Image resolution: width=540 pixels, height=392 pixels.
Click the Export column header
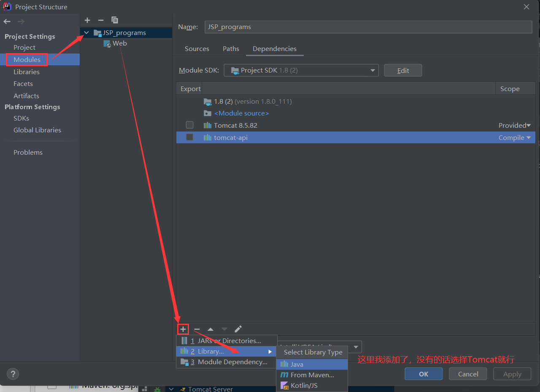(x=191, y=89)
